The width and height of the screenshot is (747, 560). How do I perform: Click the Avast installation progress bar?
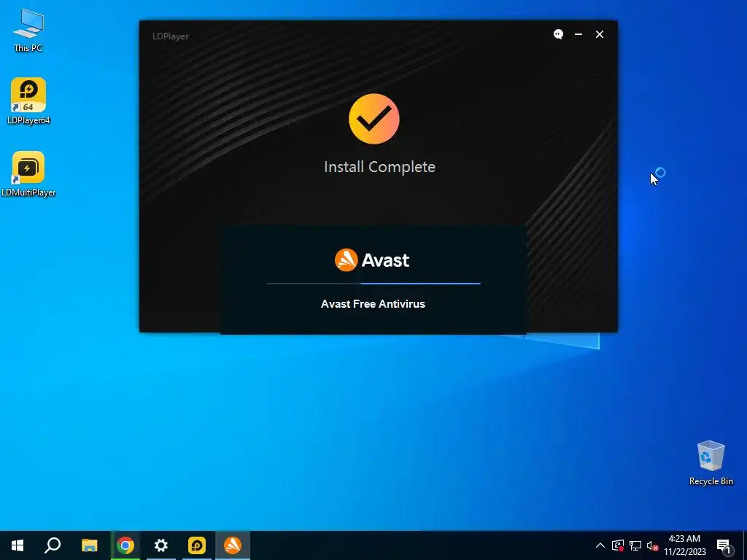(373, 284)
